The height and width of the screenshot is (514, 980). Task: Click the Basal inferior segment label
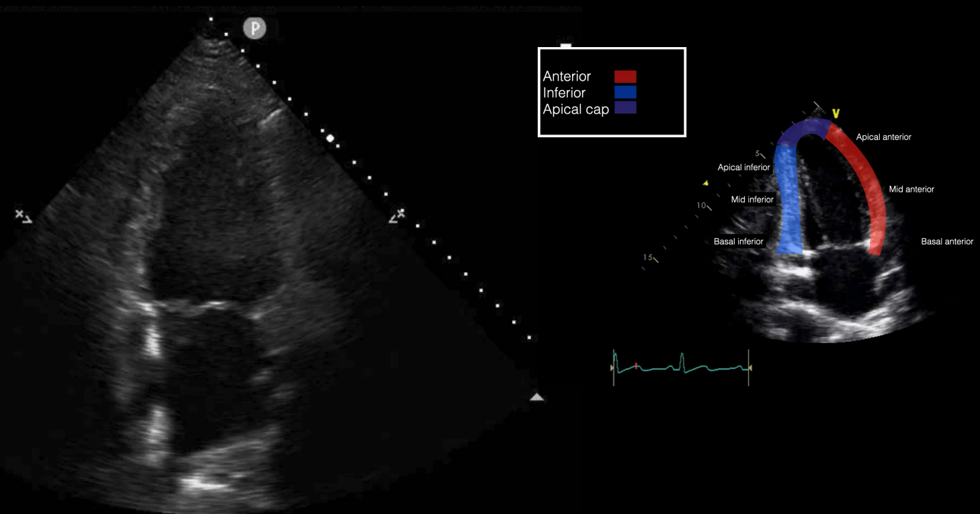pos(739,242)
